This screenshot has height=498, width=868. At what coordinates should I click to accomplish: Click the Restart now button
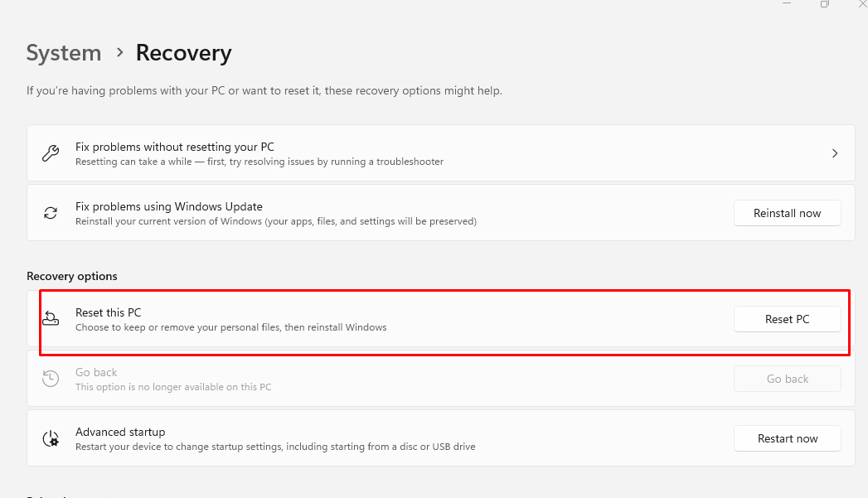point(787,438)
